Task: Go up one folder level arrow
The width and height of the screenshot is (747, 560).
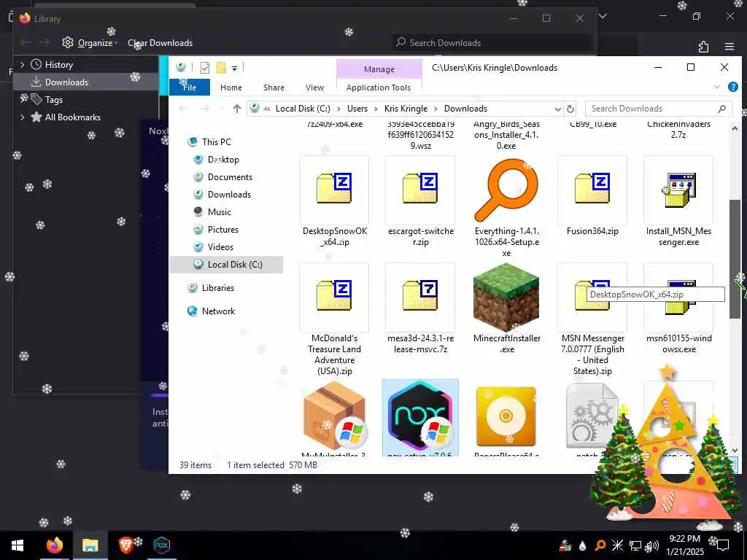Action: (x=237, y=109)
